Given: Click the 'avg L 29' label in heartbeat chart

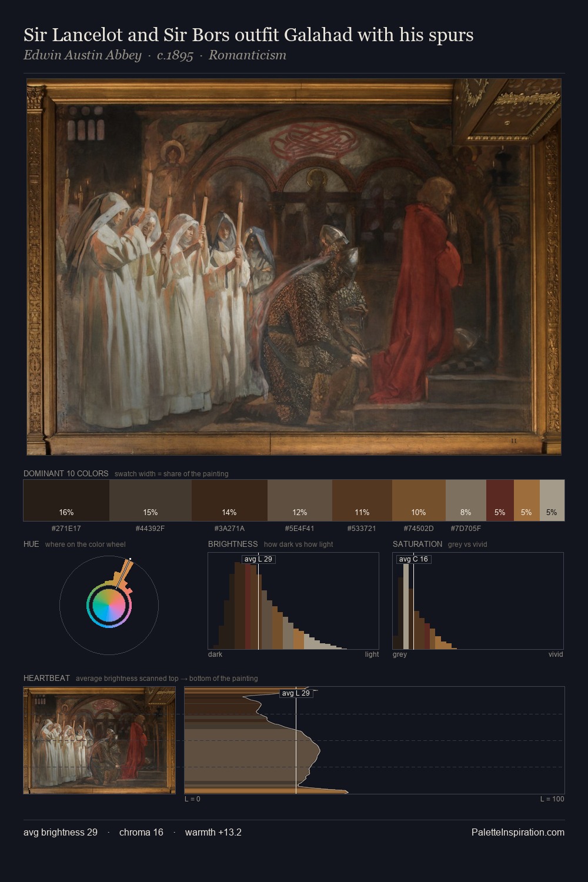Looking at the screenshot, I should (296, 693).
